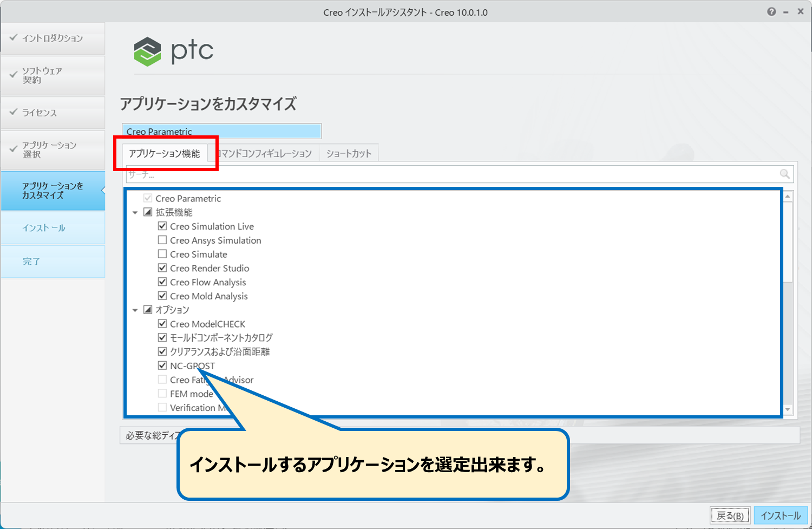The height and width of the screenshot is (529, 812).
Task: Toggle Creo Flow Analysis checkbox
Action: 162,282
